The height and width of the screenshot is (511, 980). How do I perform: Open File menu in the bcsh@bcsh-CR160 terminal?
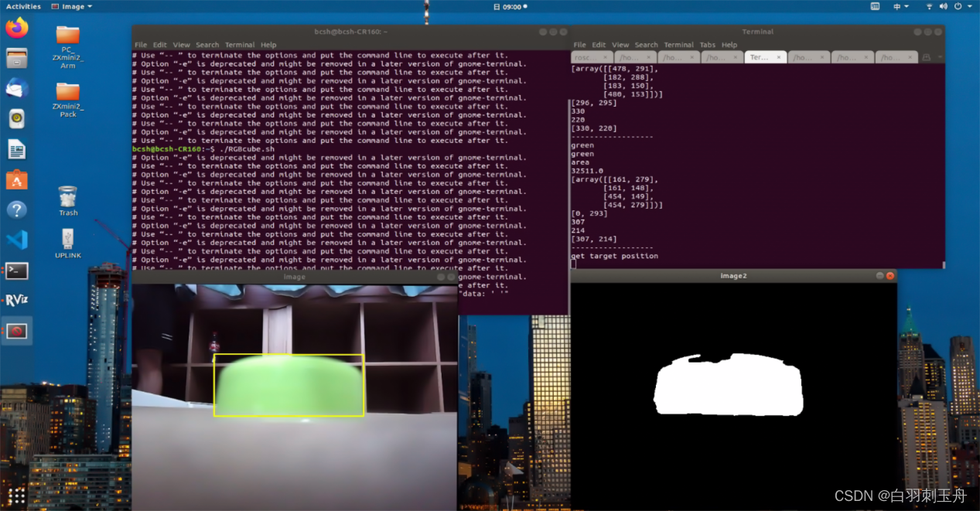coord(141,45)
